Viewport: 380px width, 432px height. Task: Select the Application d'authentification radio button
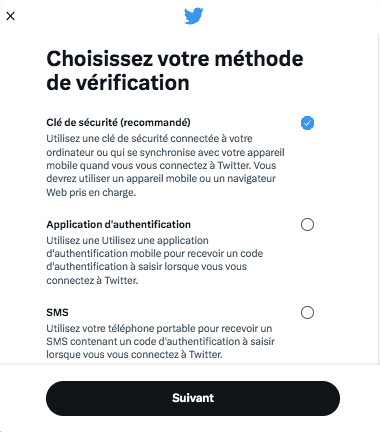[x=307, y=224]
